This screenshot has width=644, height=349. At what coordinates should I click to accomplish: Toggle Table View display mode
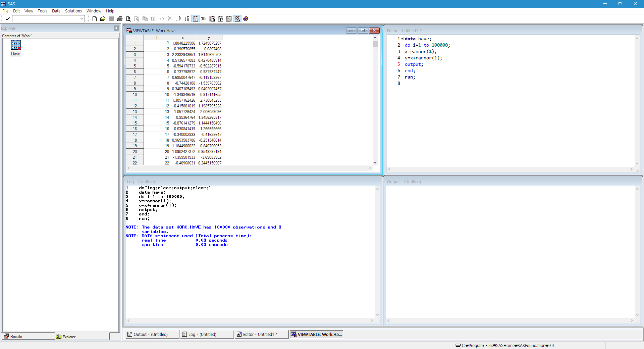[x=196, y=19]
